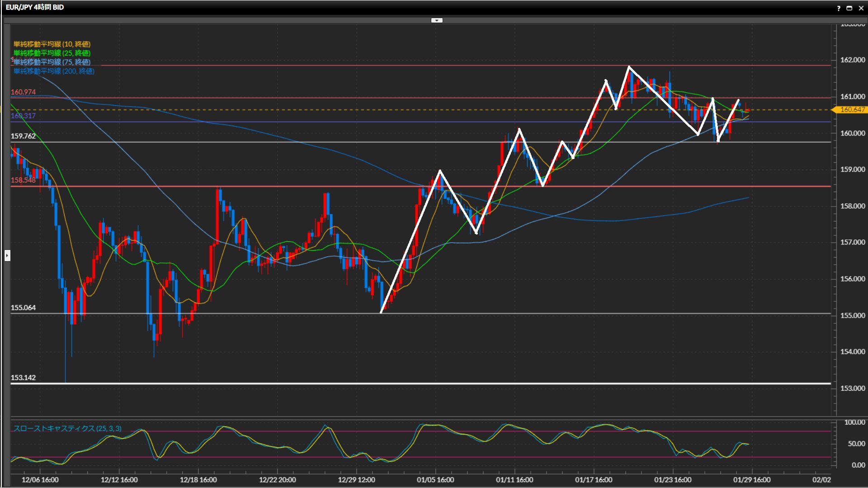Click the 75-period moving average label
The image size is (868, 488).
52,62
